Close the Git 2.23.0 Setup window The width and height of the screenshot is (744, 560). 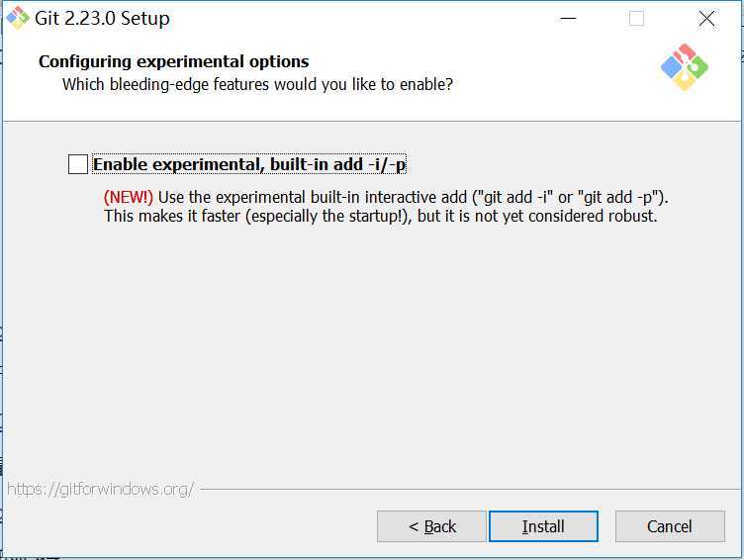tap(706, 19)
